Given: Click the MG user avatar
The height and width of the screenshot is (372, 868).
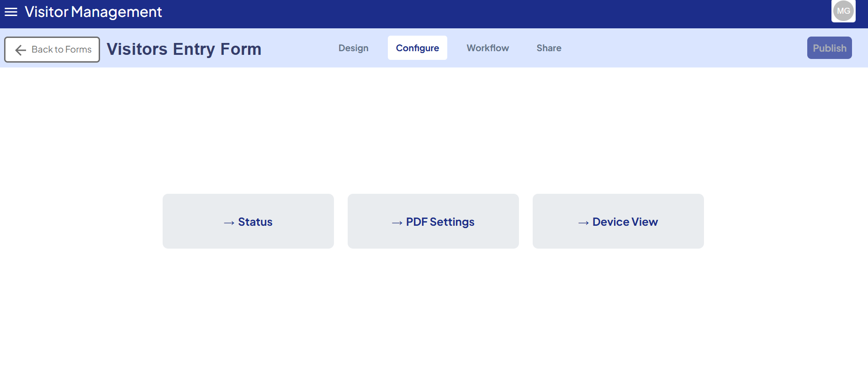Looking at the screenshot, I should tap(843, 11).
